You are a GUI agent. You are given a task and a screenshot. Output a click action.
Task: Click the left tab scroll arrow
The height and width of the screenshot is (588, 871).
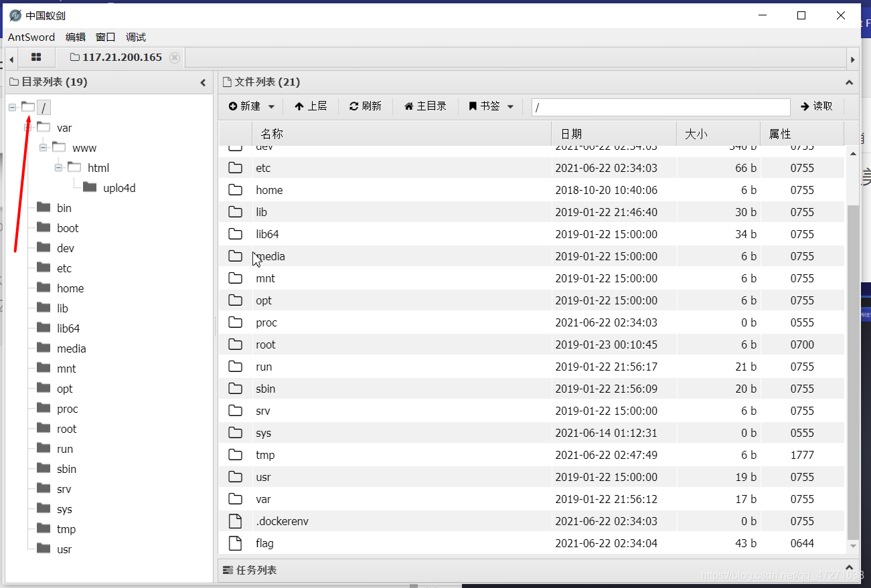[11, 59]
